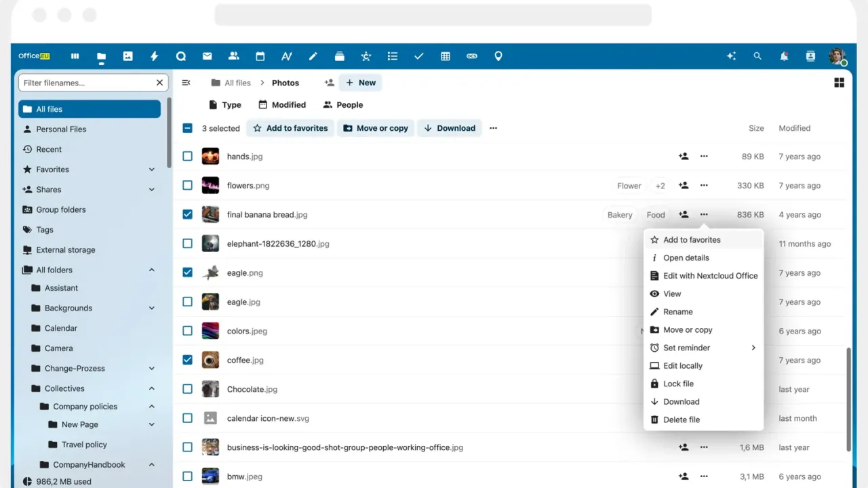Viewport: 868px width, 488px height.
Task: Open the People filter
Action: 343,105
